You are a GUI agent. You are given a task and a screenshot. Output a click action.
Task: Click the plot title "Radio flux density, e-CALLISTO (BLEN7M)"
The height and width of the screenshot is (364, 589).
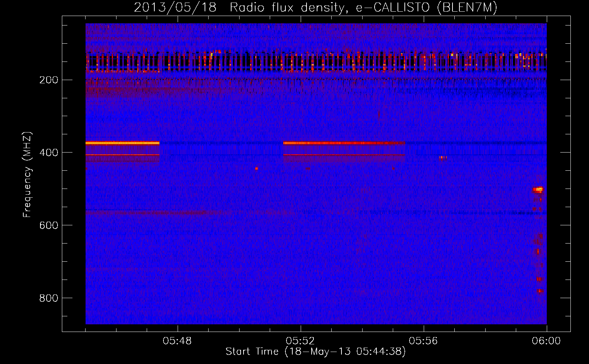click(x=363, y=7)
